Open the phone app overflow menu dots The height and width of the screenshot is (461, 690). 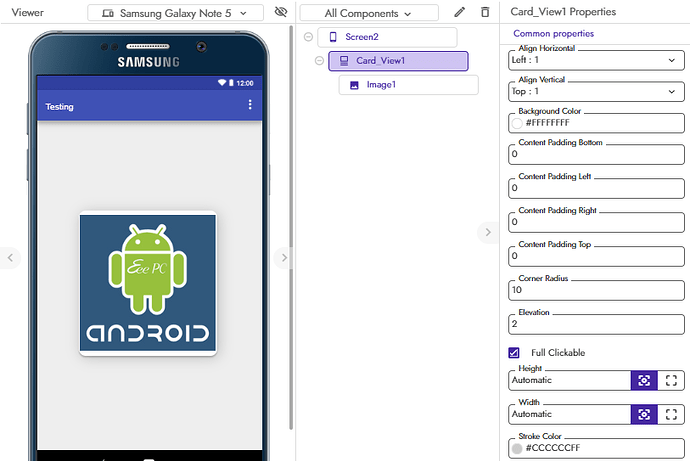tap(250, 105)
